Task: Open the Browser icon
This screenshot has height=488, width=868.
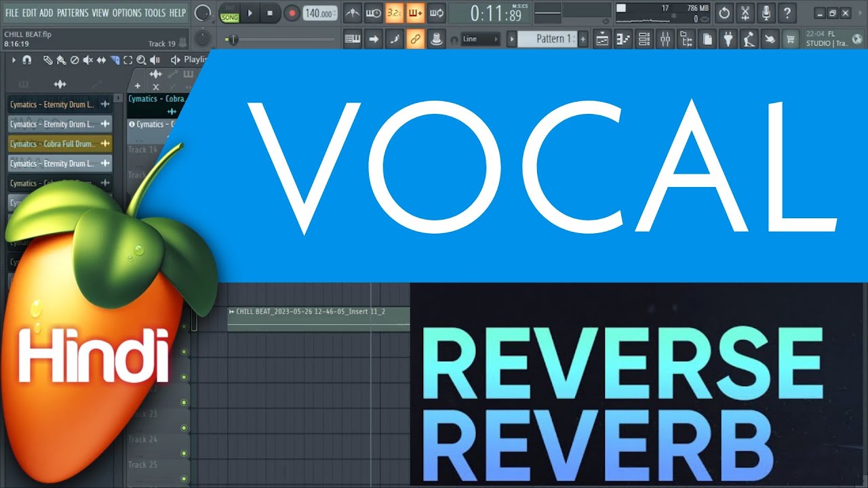Action: [686, 39]
